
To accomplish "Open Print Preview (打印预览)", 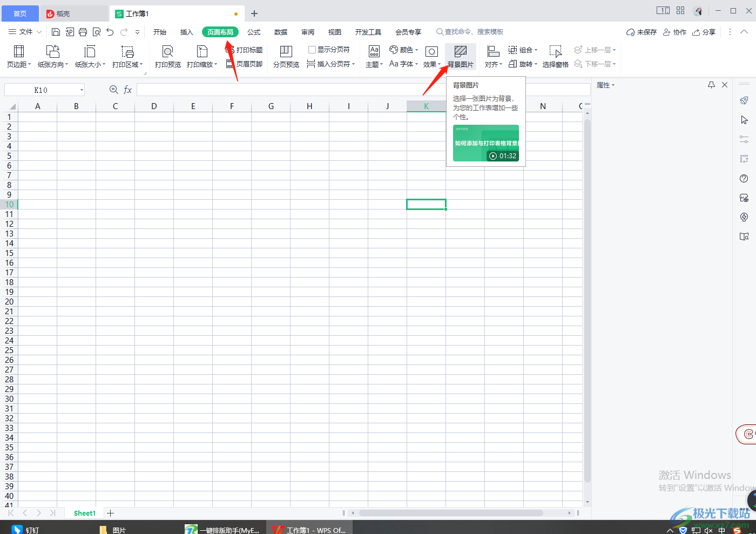I will (168, 56).
